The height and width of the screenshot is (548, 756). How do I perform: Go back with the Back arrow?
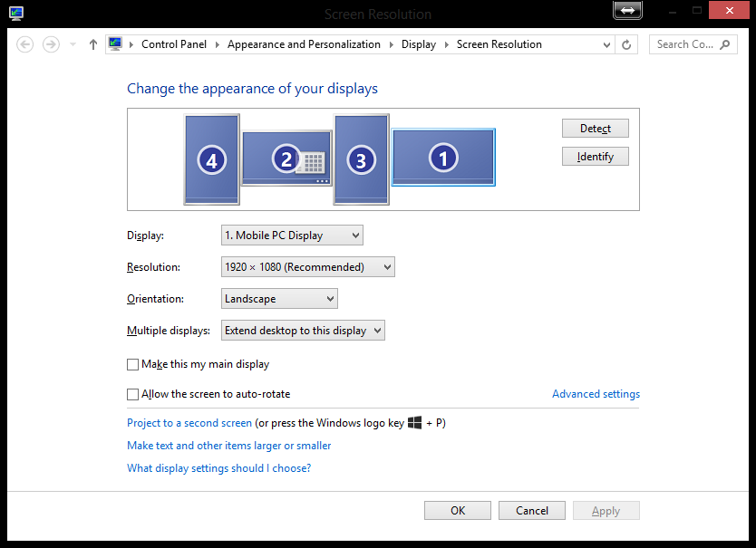click(25, 44)
